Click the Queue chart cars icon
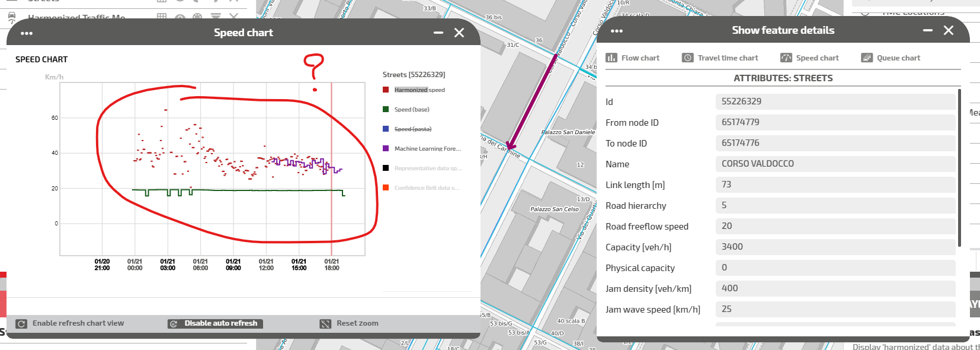980x350 pixels. click(x=867, y=58)
